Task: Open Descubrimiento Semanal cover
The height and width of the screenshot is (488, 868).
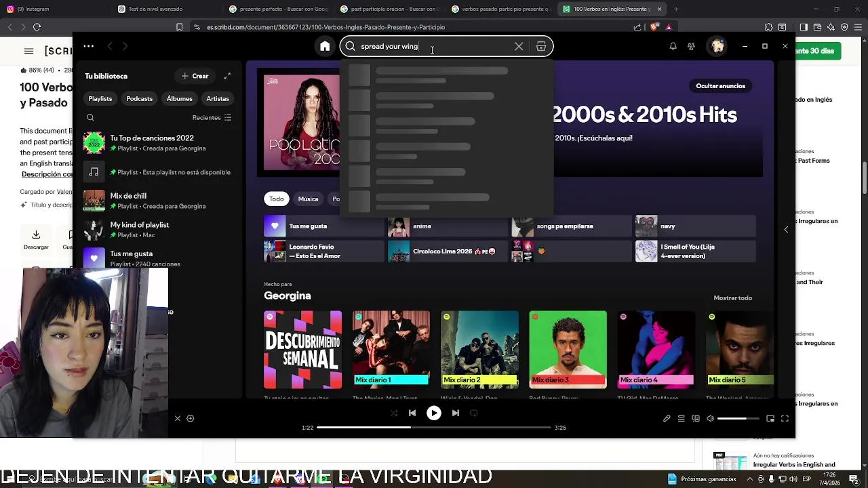Action: [x=303, y=349]
